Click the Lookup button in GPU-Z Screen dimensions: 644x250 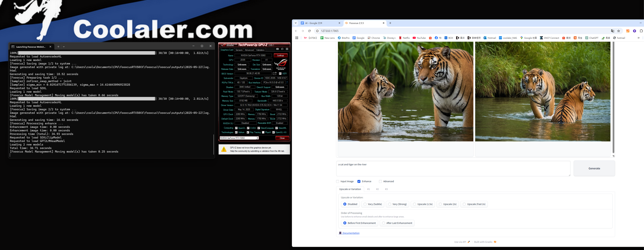(x=280, y=55)
